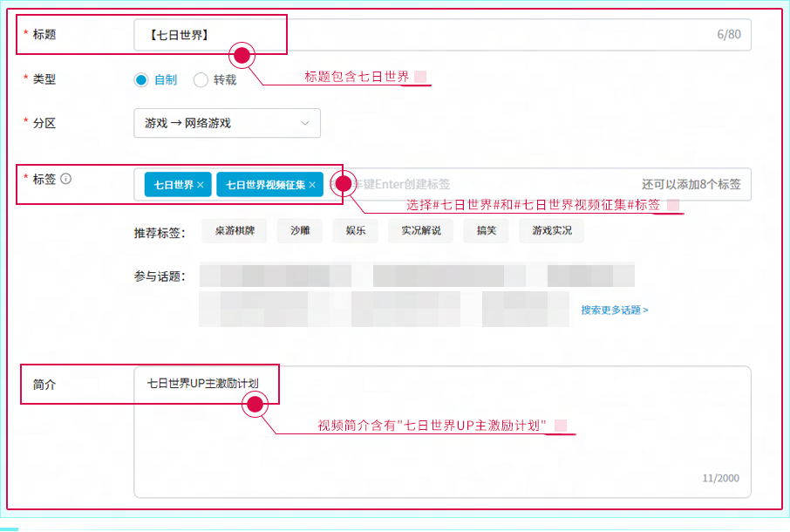Open the 搜索更多话题 link

(x=615, y=310)
